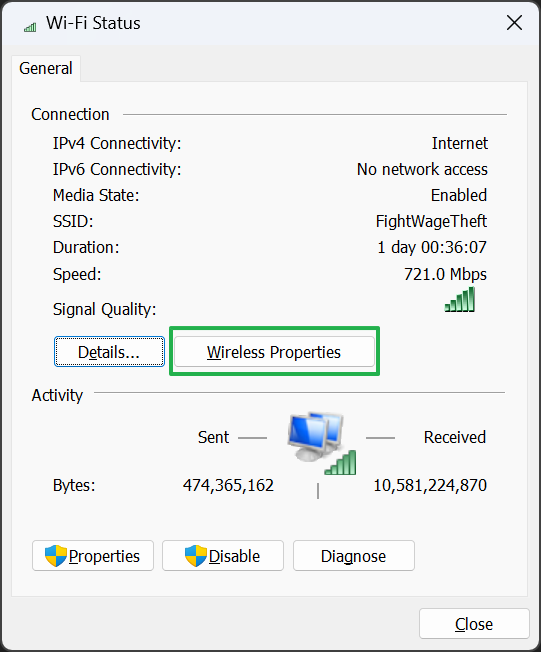Click the shield icon on Disable button
Screen dimensions: 541x652
(x=196, y=556)
